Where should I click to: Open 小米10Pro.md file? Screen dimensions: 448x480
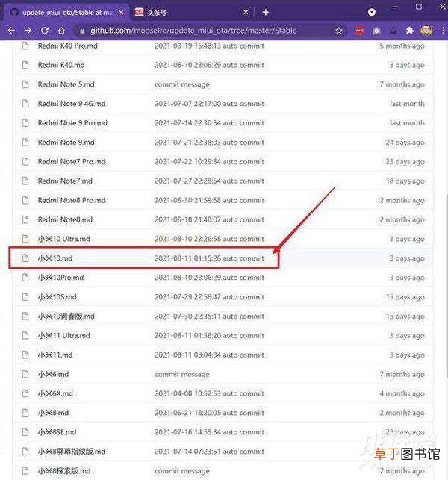click(x=60, y=278)
